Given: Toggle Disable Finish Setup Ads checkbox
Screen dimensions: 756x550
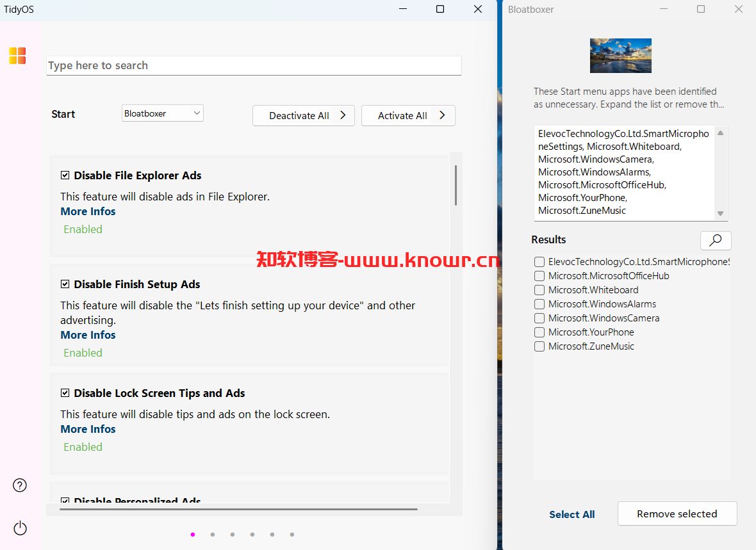Looking at the screenshot, I should click(x=65, y=284).
